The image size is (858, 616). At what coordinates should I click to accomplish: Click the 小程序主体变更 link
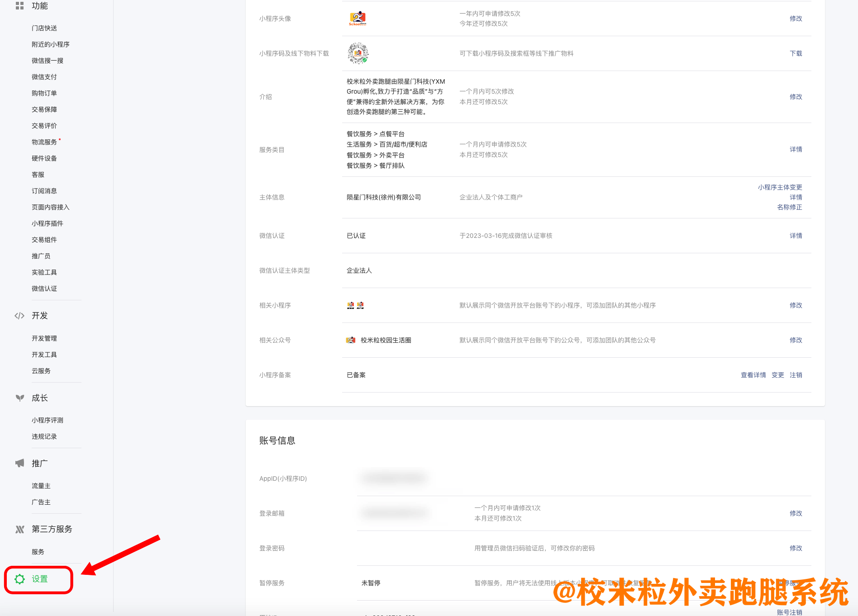pos(779,187)
